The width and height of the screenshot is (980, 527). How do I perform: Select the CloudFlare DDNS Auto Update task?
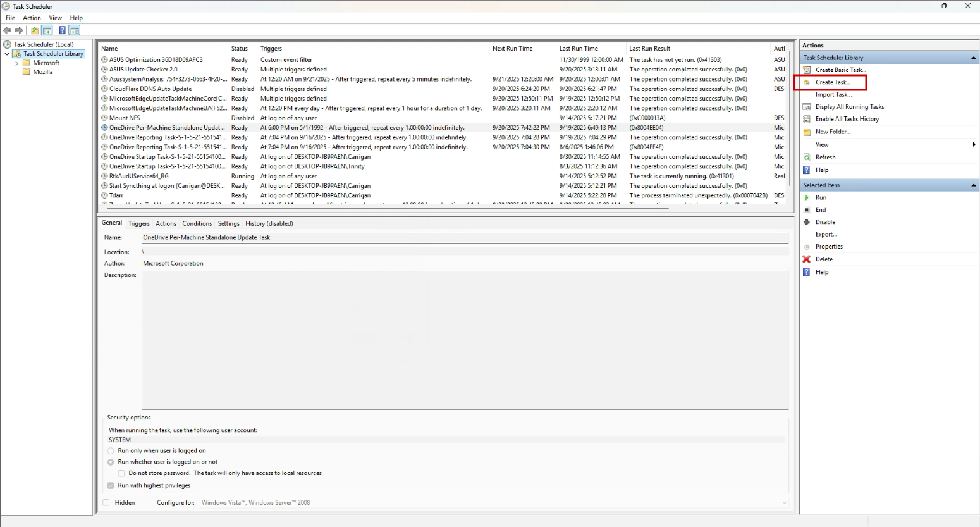point(150,89)
